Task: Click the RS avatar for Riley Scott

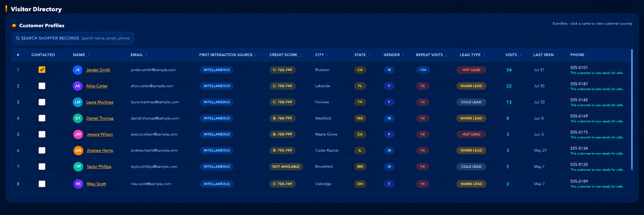Action: coord(78,184)
